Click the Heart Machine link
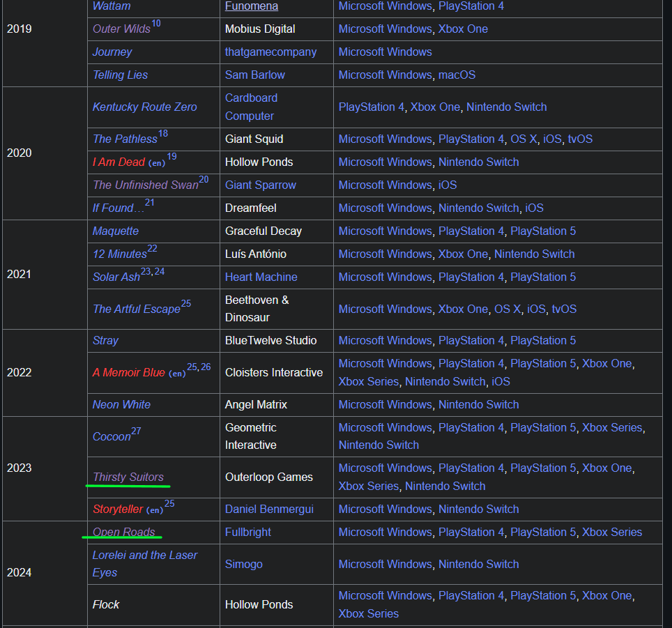Image resolution: width=672 pixels, height=628 pixels. [x=261, y=277]
